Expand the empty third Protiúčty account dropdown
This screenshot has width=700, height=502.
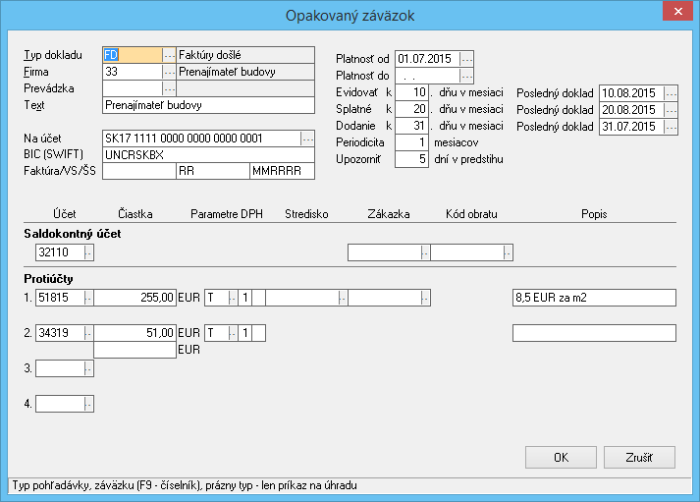89,369
